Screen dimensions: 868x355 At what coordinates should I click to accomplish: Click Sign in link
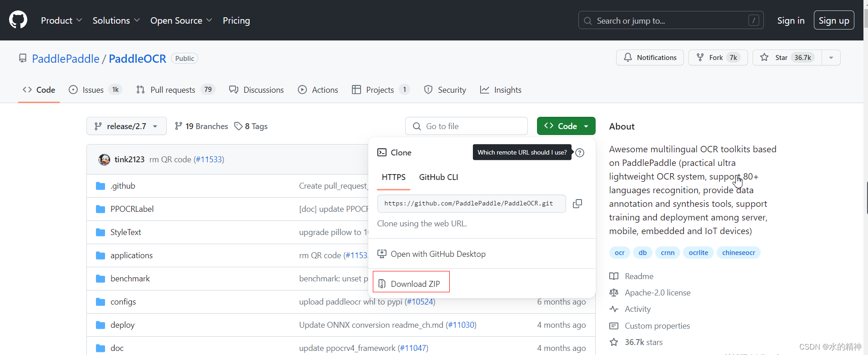point(791,20)
